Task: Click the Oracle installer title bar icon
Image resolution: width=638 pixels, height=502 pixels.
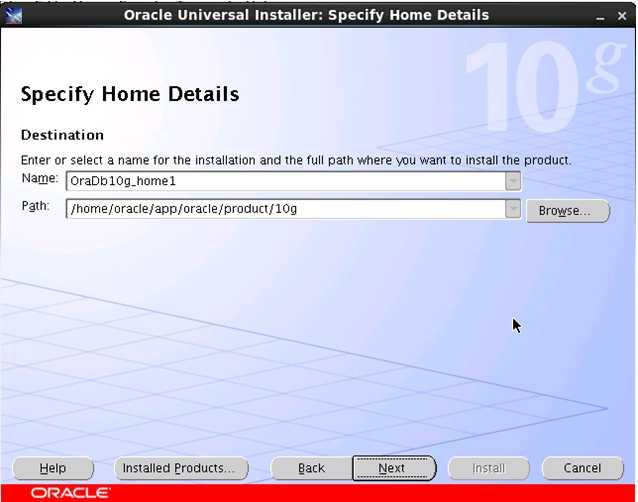Action: pos(13,15)
